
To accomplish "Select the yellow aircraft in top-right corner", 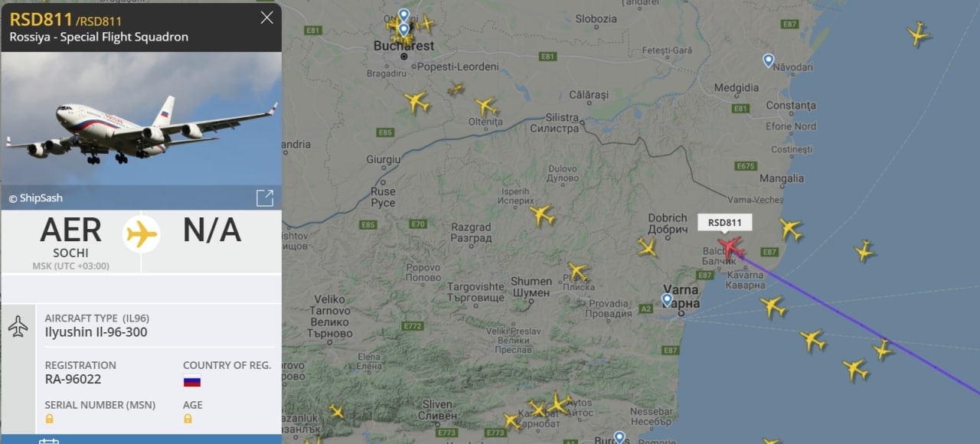I will coord(917,34).
